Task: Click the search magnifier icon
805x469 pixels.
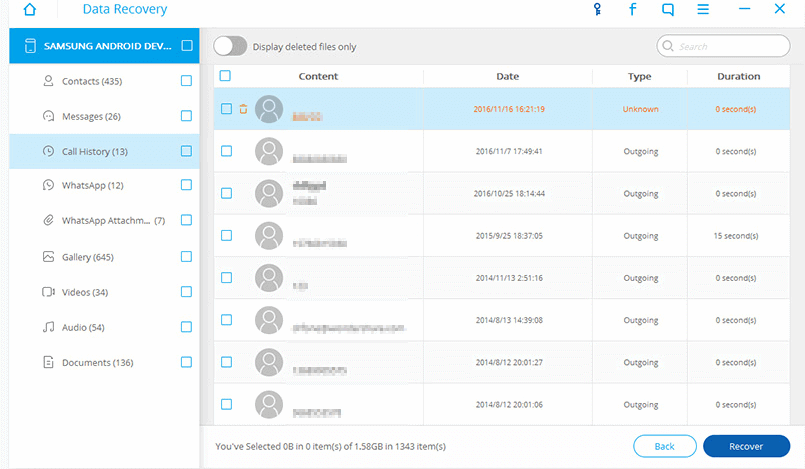Action: coord(667,46)
